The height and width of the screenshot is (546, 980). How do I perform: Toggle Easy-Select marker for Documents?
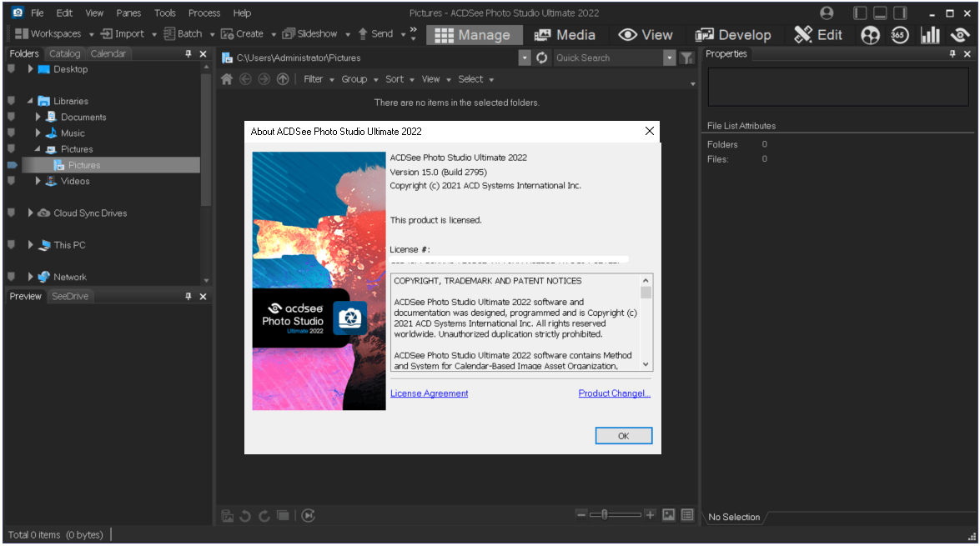11,117
